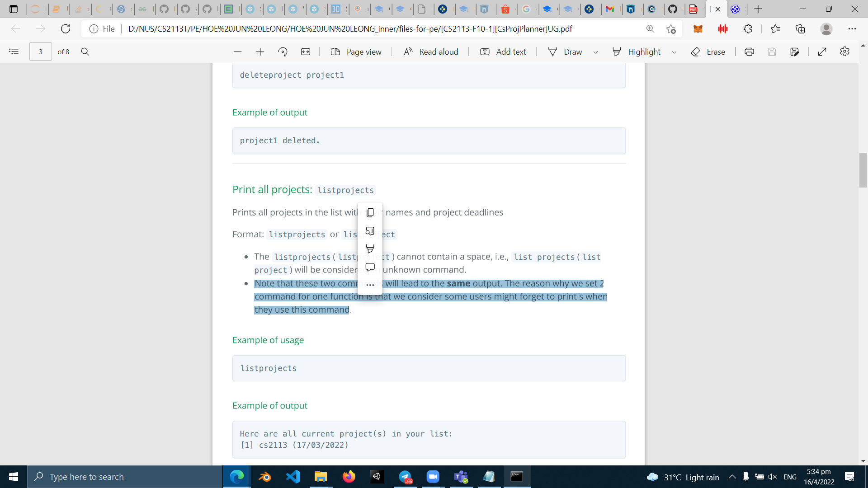Click the Fit to width icon
Screen dimensions: 868x488
click(x=306, y=52)
